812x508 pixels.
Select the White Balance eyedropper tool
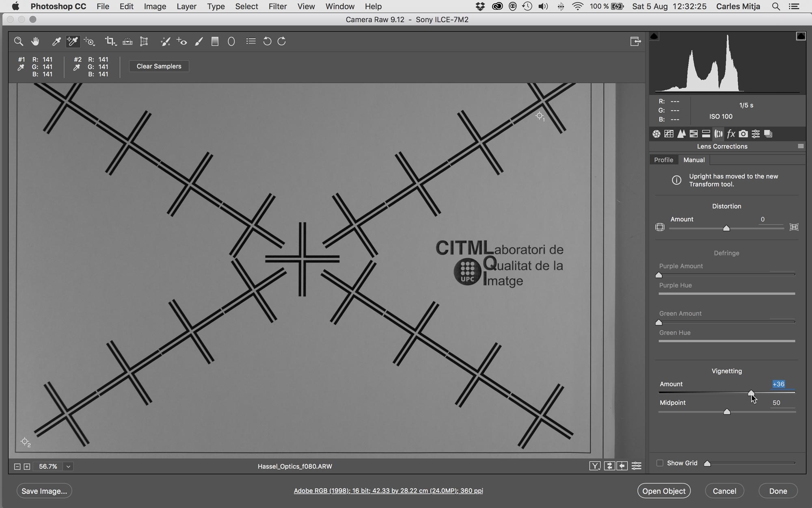(x=56, y=41)
